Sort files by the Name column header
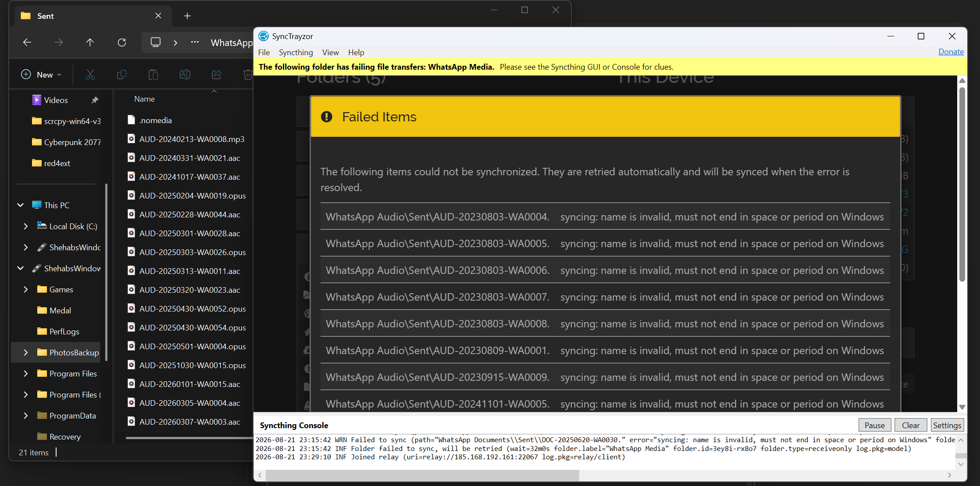Screen dimensions: 980x486 144,99
